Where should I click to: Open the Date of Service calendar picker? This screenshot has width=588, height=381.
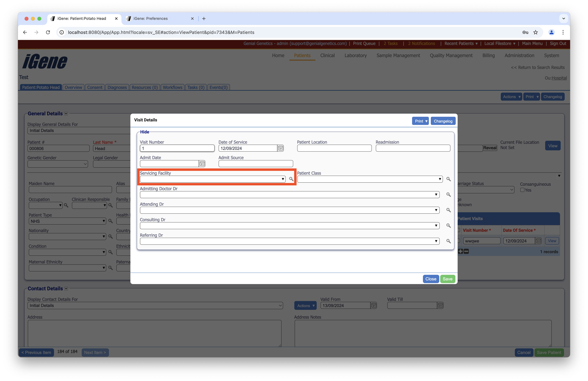280,148
